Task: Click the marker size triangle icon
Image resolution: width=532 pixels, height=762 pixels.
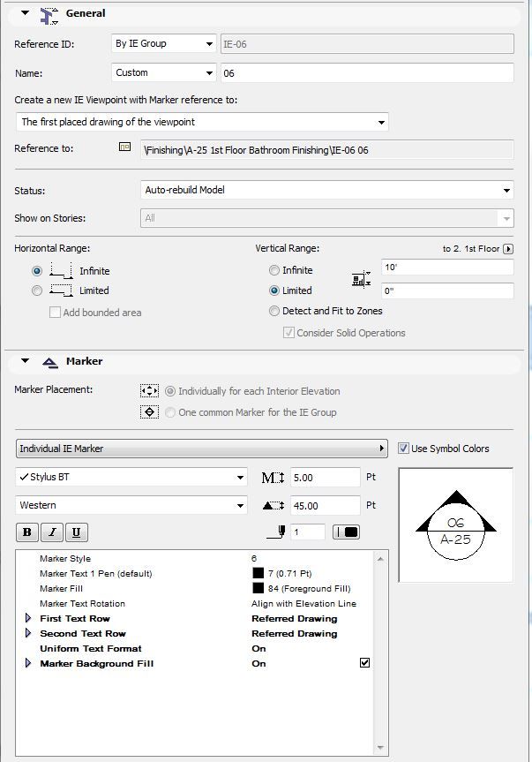Action: (x=273, y=506)
